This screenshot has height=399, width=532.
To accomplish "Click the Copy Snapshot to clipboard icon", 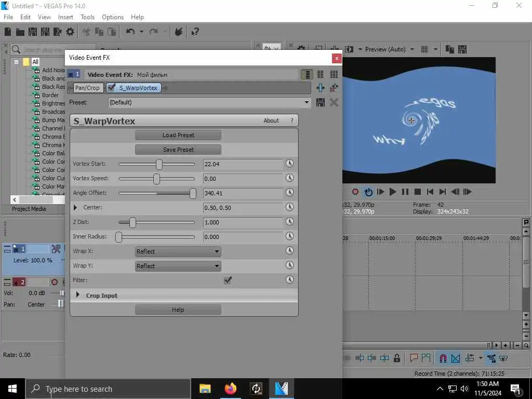I will click(x=449, y=49).
